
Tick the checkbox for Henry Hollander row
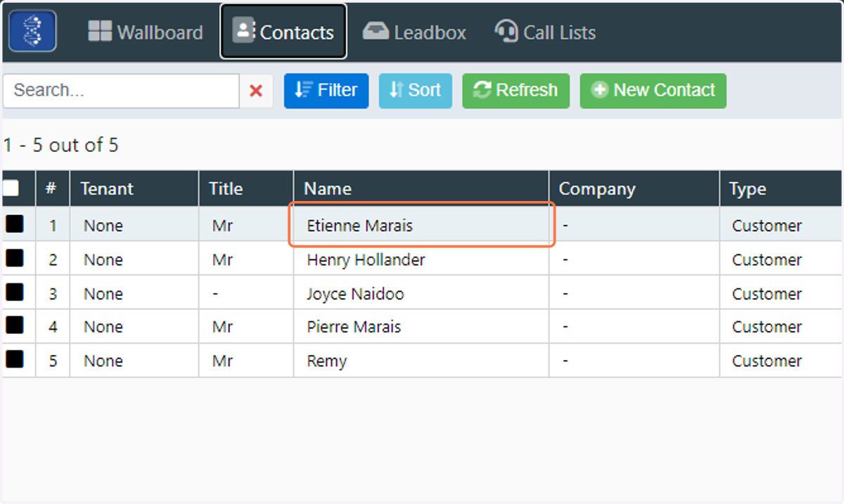(x=15, y=258)
